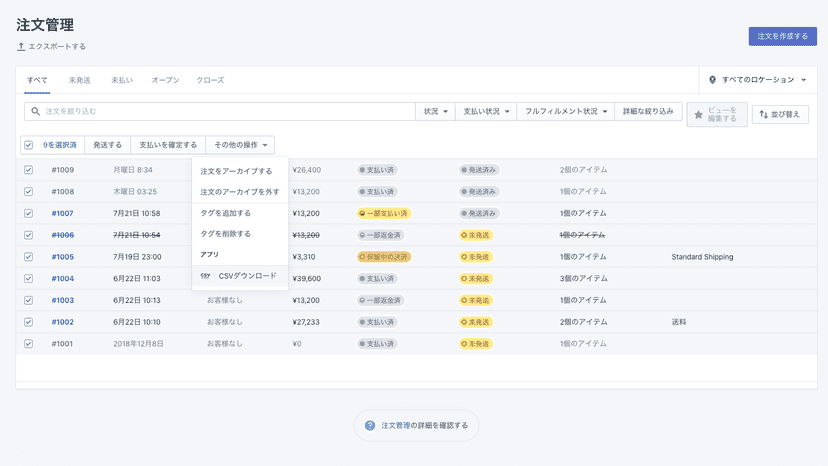The height and width of the screenshot is (466, 828).
Task: Click the search magnifier icon
Action: pos(35,111)
